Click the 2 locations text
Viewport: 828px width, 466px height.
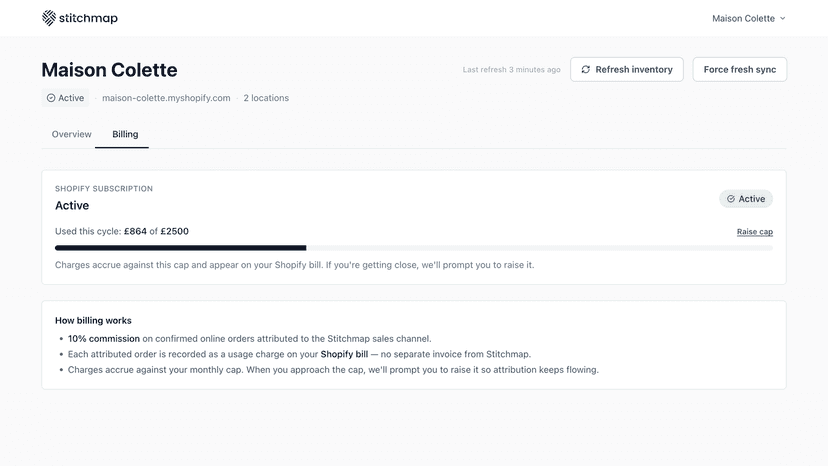[266, 98]
